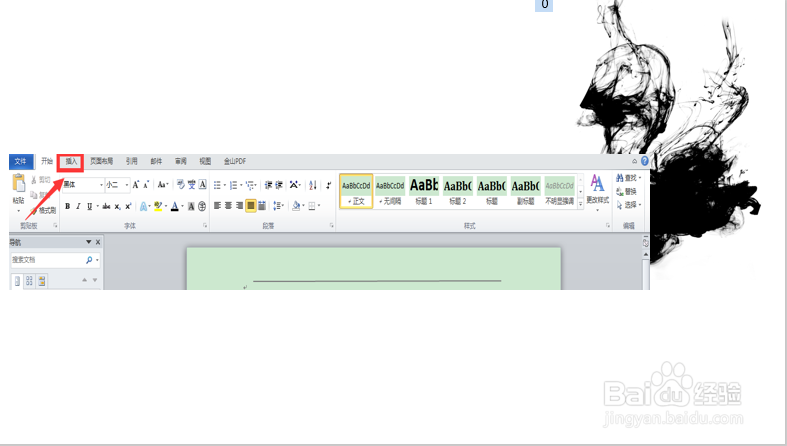This screenshot has height=446, width=787.
Task: Switch to the Insert (插入) tab
Action: 71,162
